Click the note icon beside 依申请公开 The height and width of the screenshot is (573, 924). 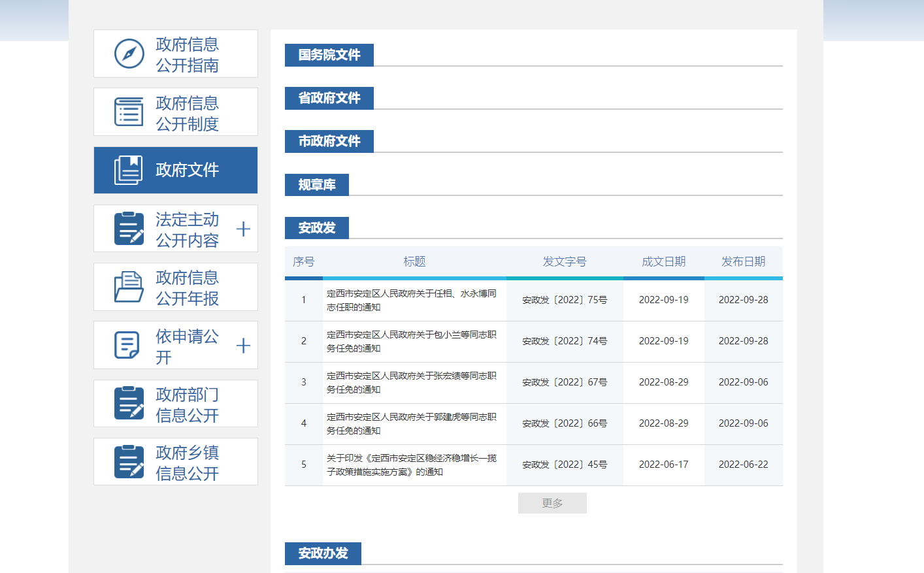[x=127, y=345]
